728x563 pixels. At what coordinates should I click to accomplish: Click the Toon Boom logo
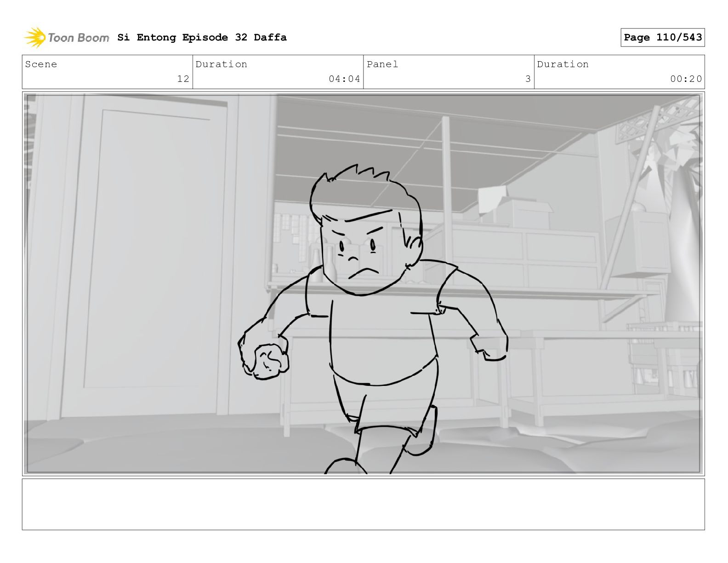[67, 37]
